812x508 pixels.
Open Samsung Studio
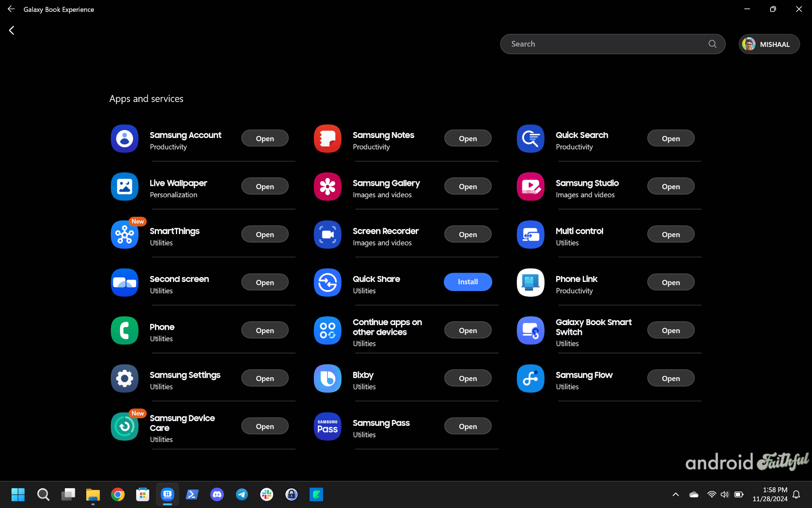pos(671,186)
